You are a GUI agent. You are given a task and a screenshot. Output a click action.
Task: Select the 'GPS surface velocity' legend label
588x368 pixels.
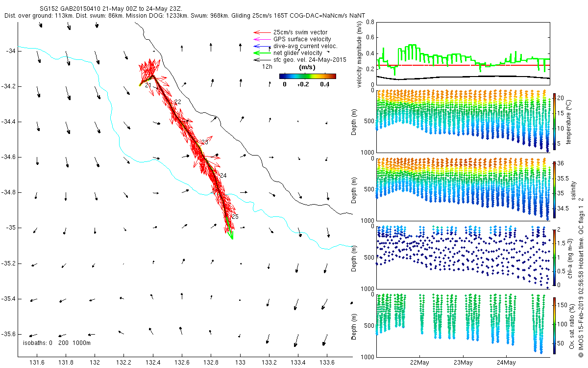click(x=302, y=39)
